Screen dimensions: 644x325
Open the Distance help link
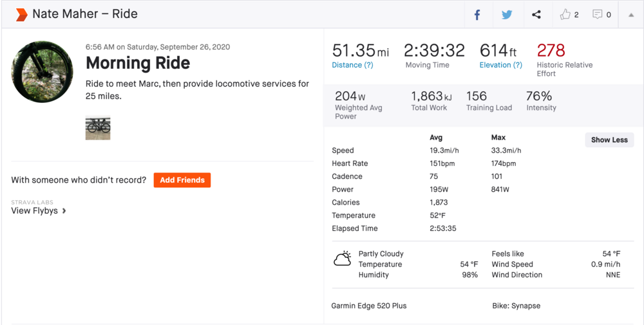(x=352, y=65)
